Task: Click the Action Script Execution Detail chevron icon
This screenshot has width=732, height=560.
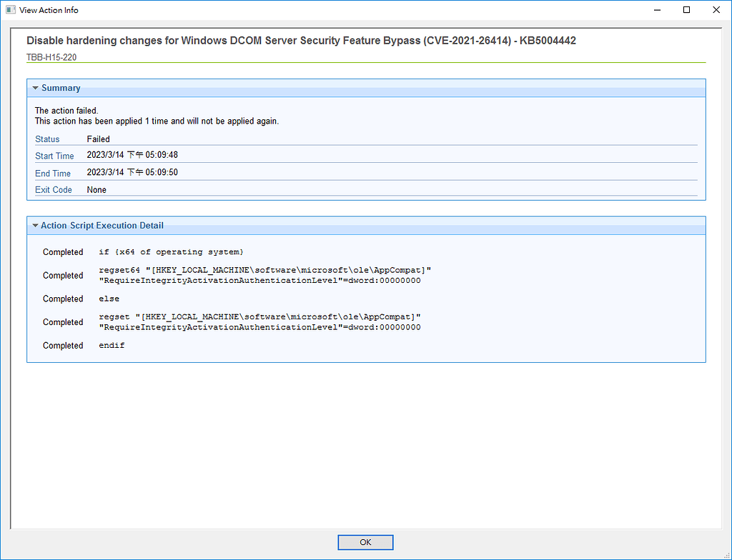Action: (35, 225)
